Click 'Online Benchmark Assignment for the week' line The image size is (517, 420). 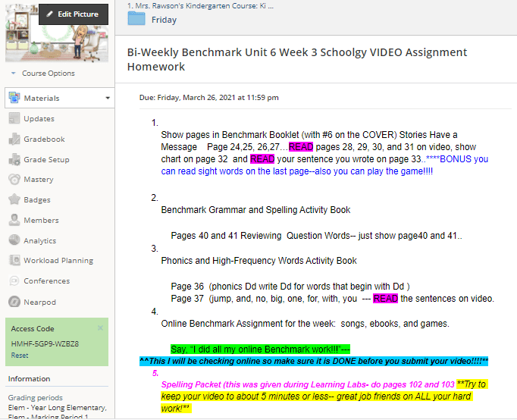(305, 324)
